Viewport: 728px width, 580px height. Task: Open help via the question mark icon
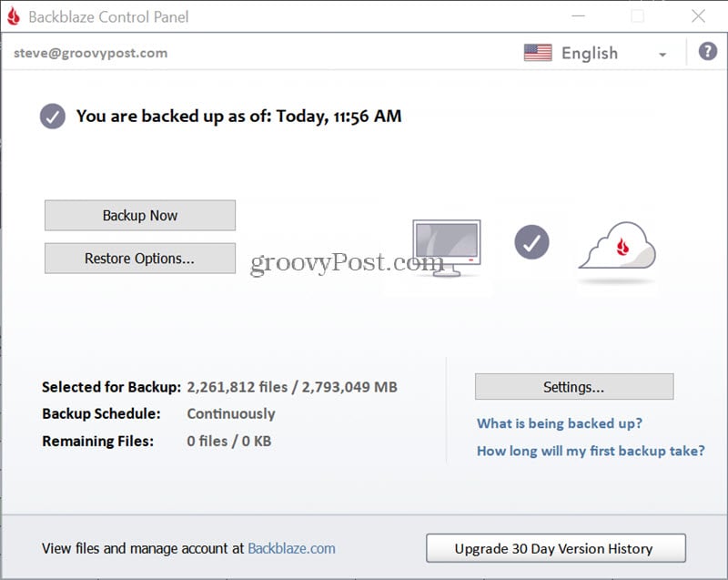point(707,52)
